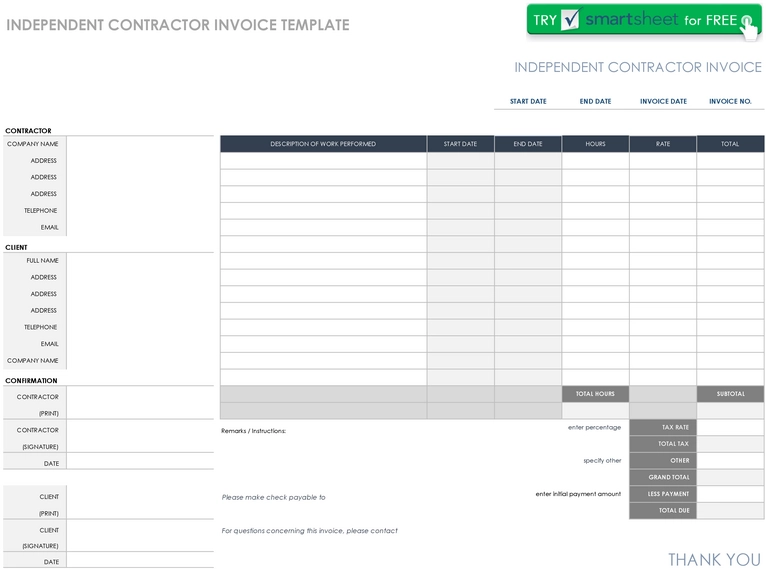Select the Tax Rate value cell
This screenshot has height=570, width=766.
pyautogui.click(x=730, y=427)
